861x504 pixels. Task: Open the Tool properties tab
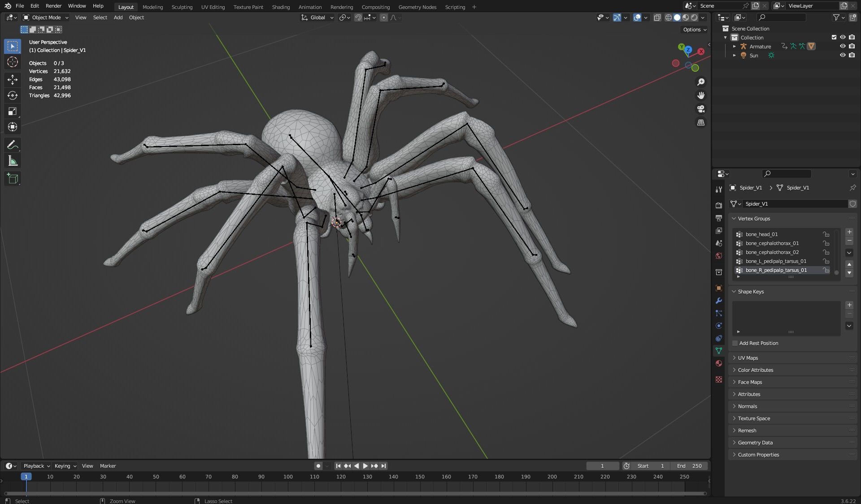coord(719,190)
